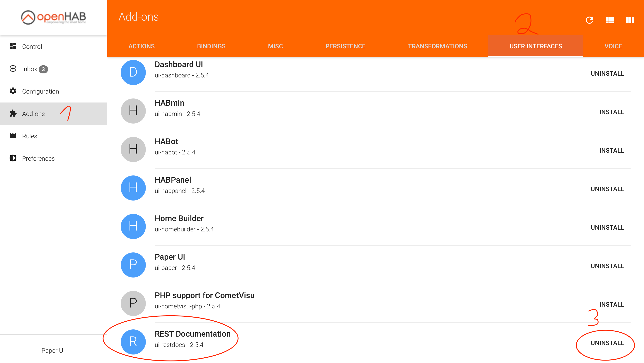Click the Configuration gear icon

pyautogui.click(x=13, y=91)
